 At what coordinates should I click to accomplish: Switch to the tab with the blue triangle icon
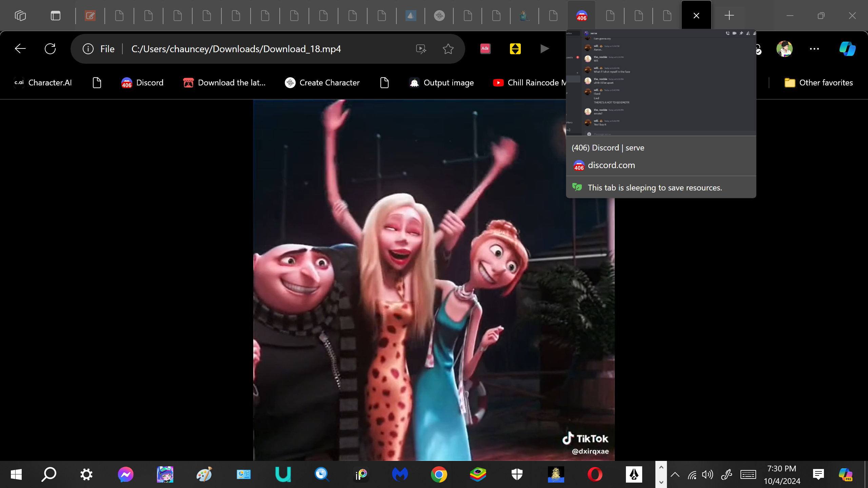click(411, 16)
